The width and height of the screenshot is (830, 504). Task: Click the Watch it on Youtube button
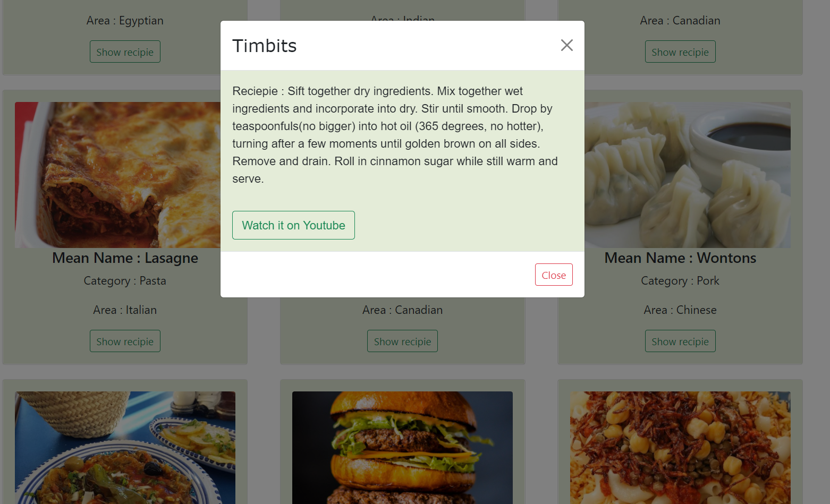(293, 225)
